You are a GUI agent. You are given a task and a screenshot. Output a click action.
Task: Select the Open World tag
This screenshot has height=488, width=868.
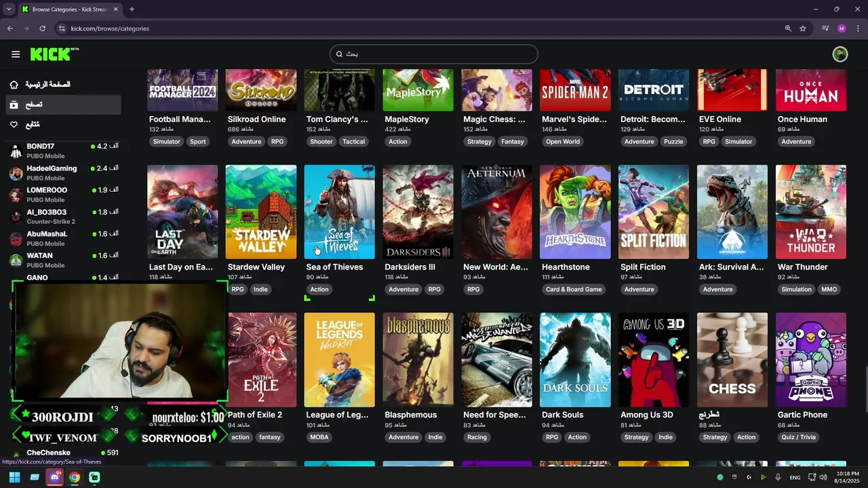(x=563, y=142)
